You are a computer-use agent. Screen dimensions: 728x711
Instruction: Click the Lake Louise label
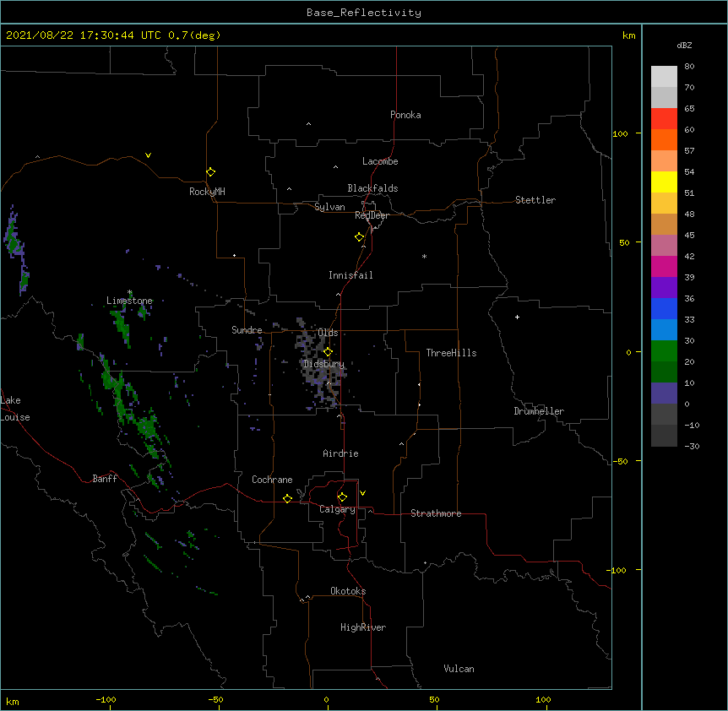pyautogui.click(x=14, y=409)
